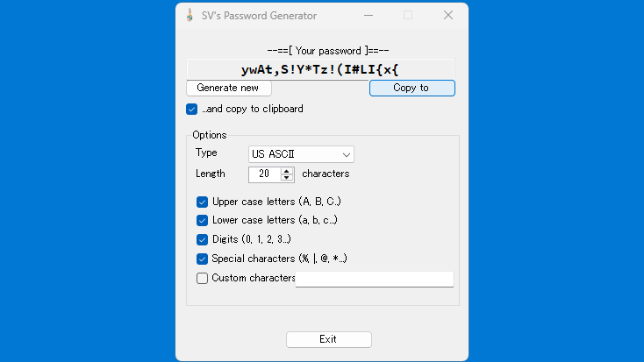Click the generated password text box
Screen dimensions: 644x362
[x=320, y=69]
